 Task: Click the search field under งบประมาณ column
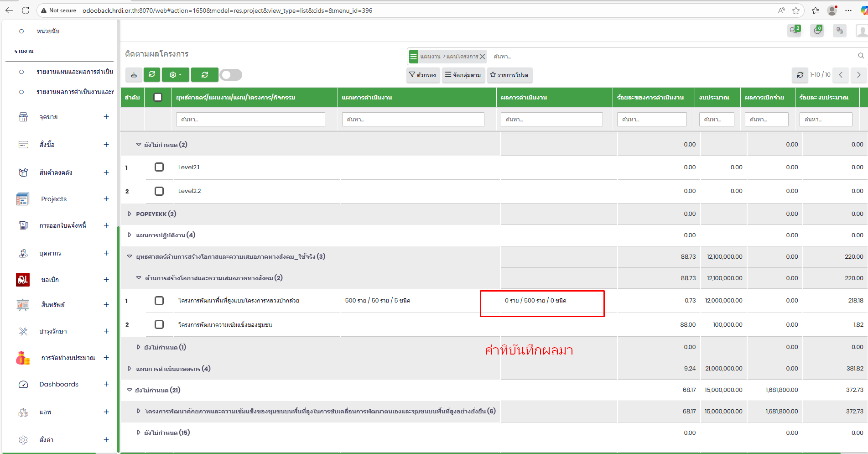(x=716, y=120)
